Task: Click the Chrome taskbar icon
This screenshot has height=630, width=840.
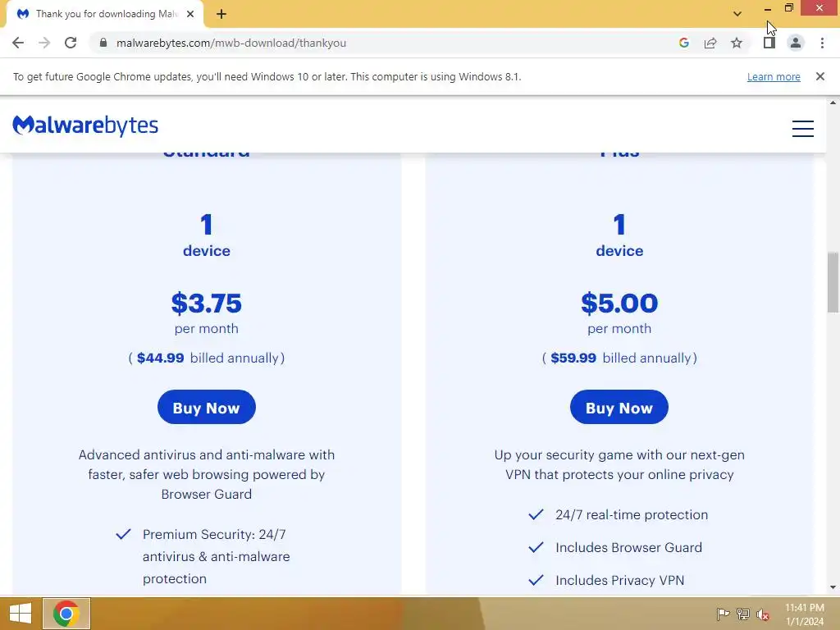Action: (66, 614)
